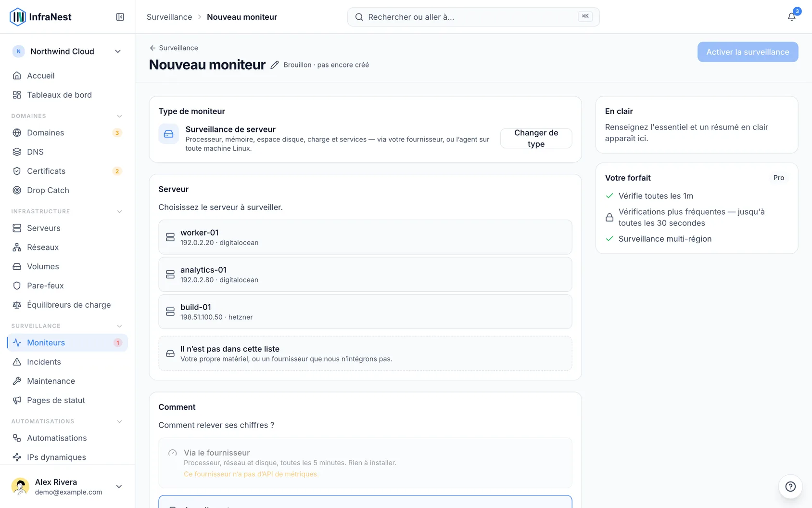The image size is (812, 508).
Task: Go back via the Surveillance arrow link
Action: click(x=174, y=48)
